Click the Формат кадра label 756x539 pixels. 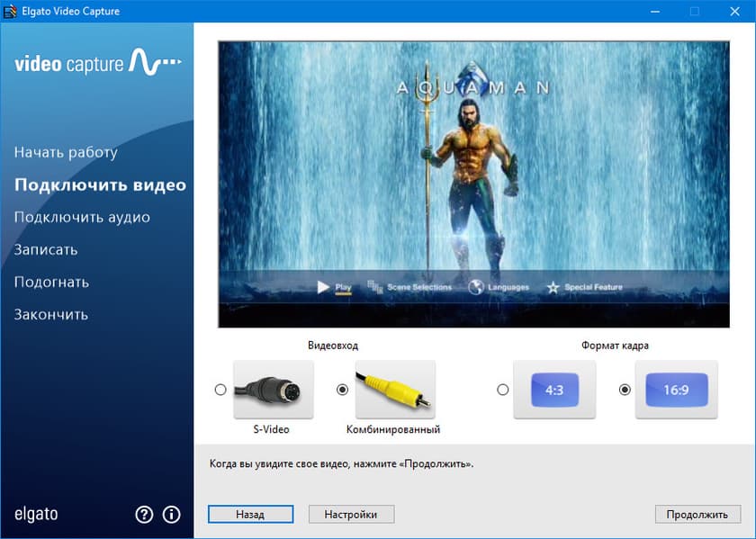(x=615, y=346)
